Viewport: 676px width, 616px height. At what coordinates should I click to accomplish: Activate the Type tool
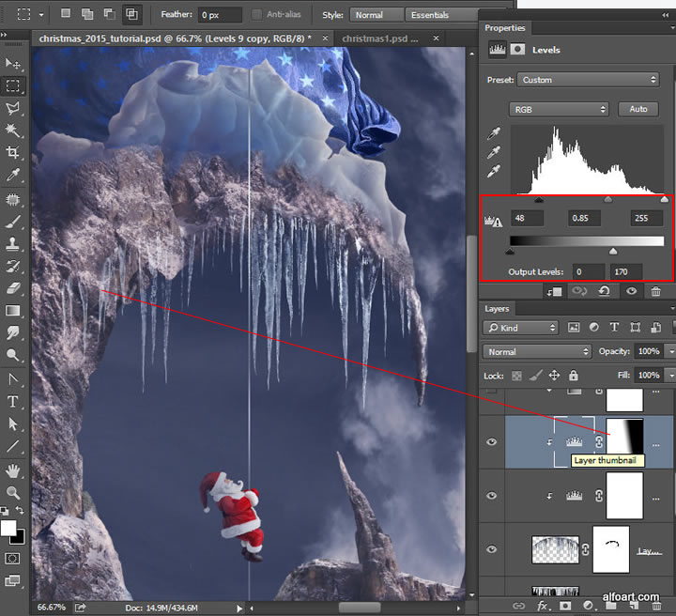(13, 402)
